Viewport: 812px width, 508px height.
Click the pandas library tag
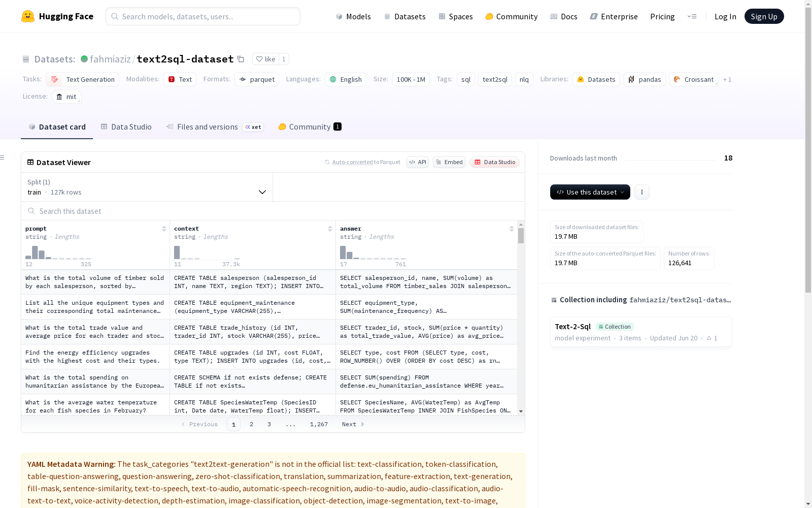coord(645,79)
